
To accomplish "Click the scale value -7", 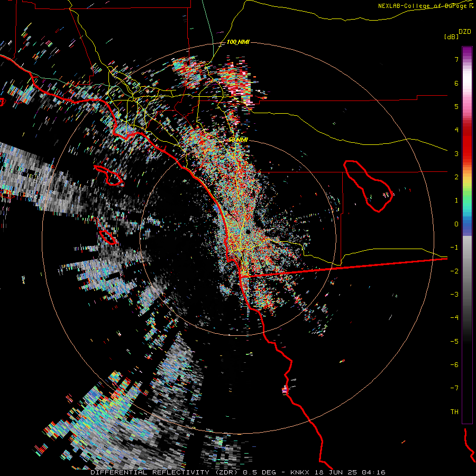I will [x=454, y=388].
